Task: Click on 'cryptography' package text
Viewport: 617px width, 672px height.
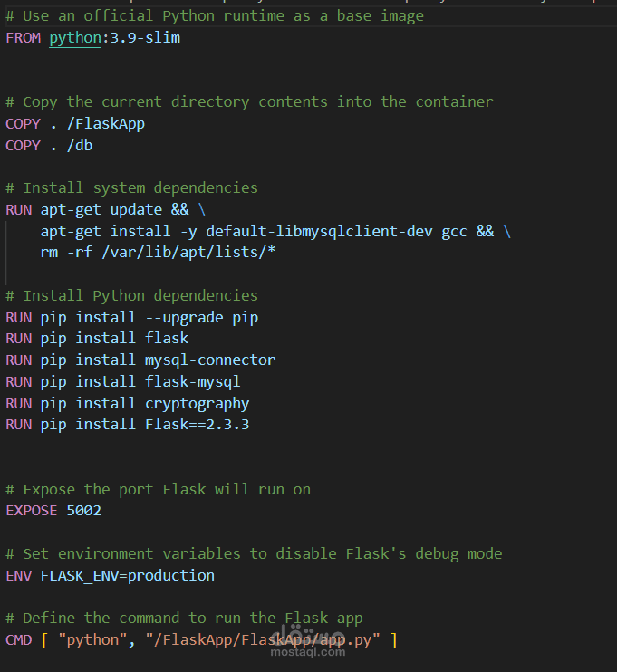Action: (197, 403)
